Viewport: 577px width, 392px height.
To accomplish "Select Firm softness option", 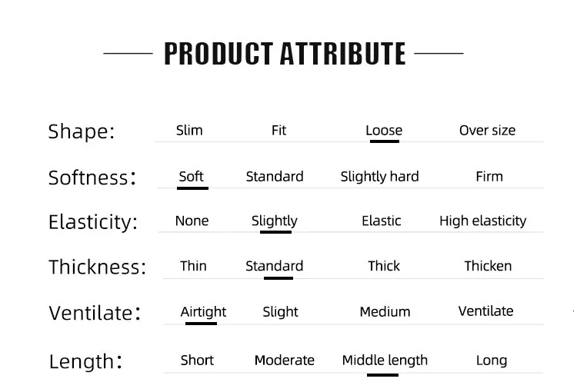I will (x=489, y=177).
